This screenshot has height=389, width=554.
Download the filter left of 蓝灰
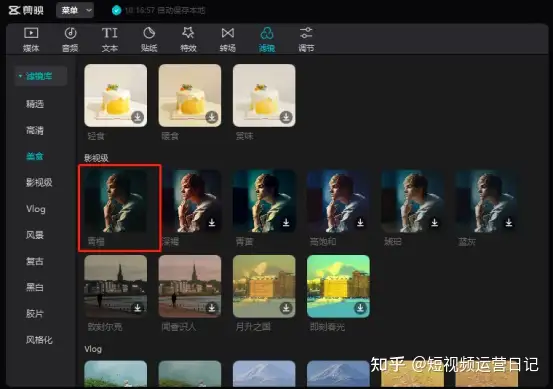(x=435, y=223)
